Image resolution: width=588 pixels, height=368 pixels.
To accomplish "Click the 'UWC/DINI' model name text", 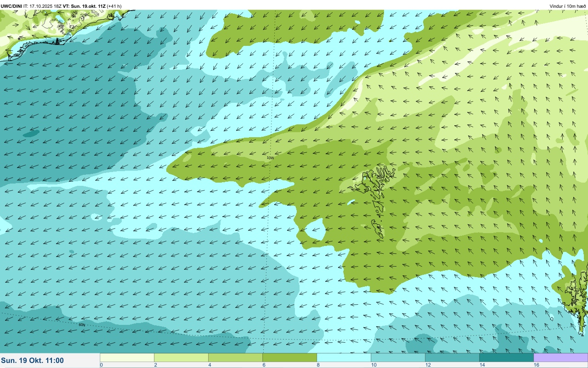I will point(11,6).
